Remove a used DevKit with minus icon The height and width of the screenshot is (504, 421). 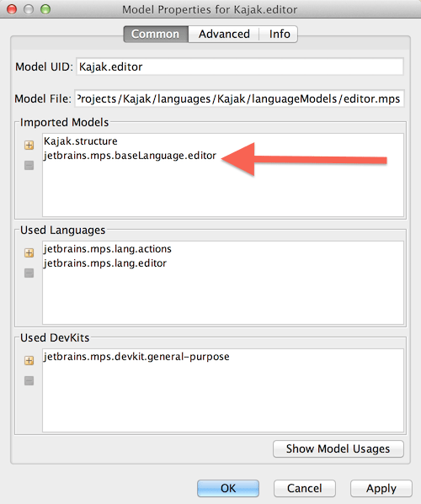pos(29,380)
